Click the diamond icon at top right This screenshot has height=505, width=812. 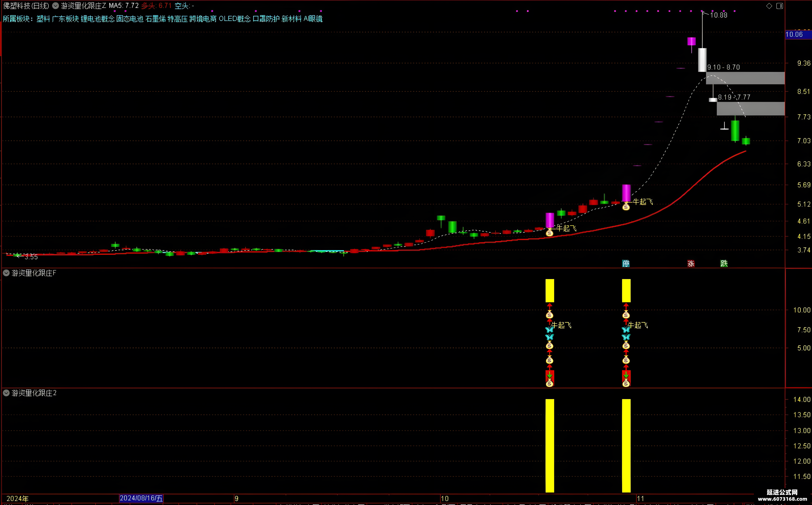coord(769,6)
